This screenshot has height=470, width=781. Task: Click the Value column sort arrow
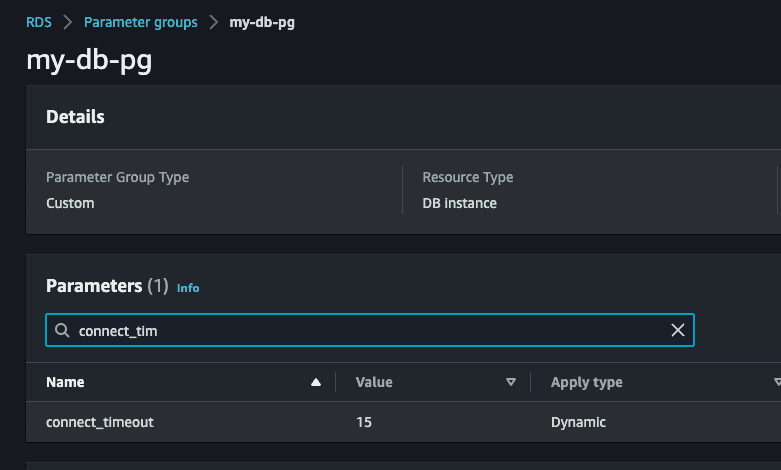(x=511, y=382)
